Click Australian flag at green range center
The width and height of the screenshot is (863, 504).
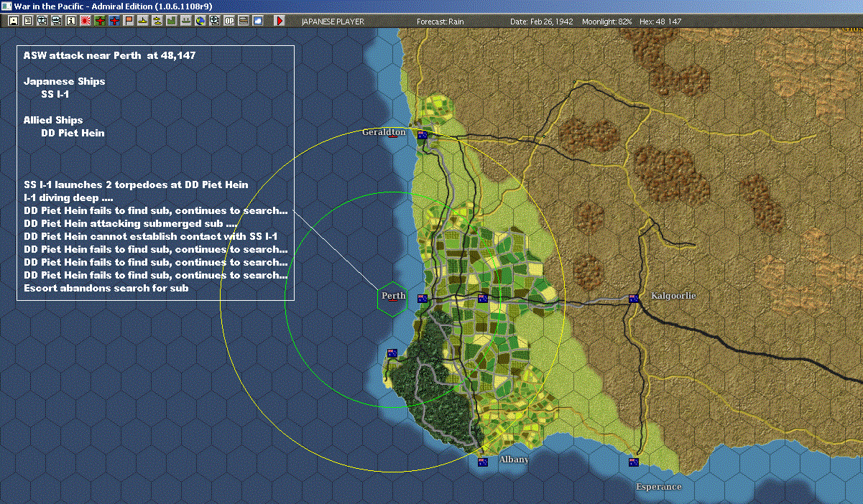tap(483, 298)
